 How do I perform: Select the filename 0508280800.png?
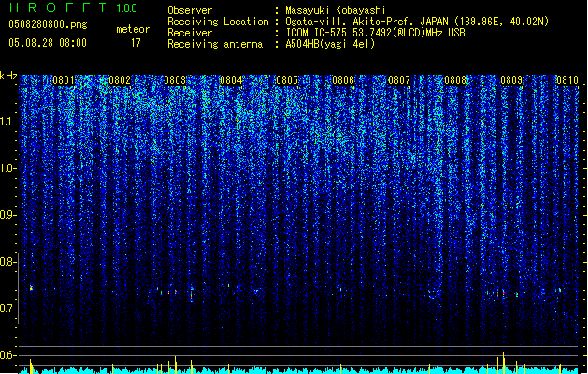click(x=48, y=24)
